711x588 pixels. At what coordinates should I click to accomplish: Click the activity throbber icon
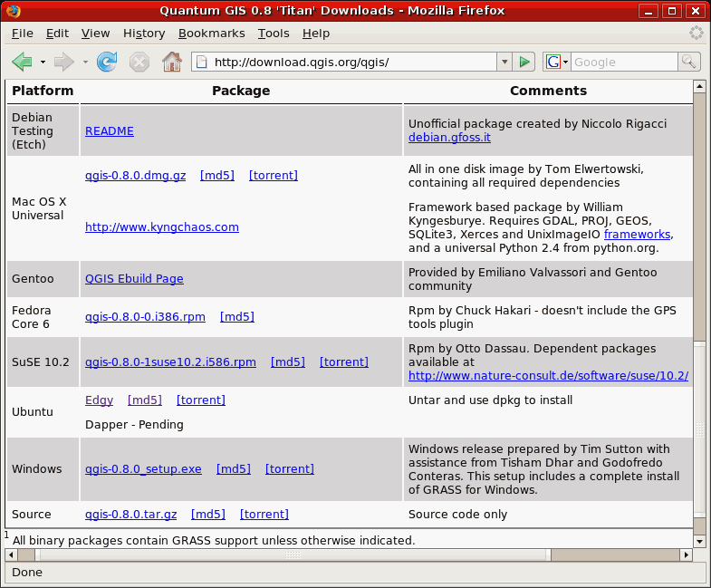coord(696,34)
